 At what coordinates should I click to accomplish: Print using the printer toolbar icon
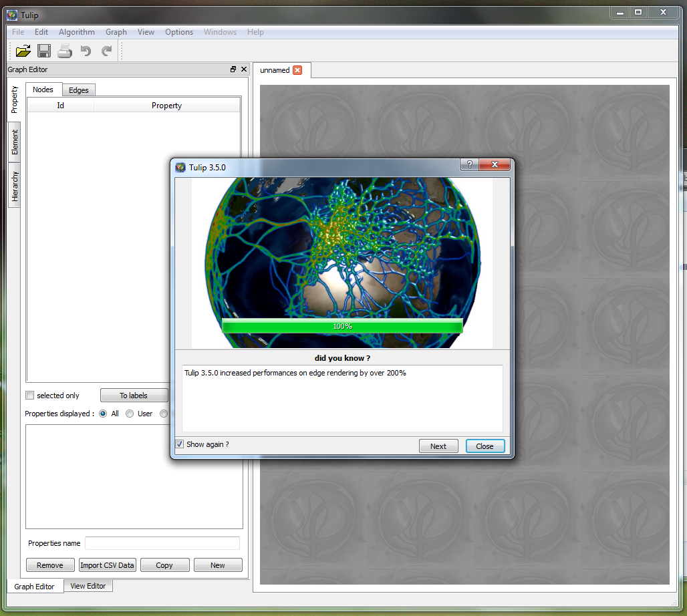65,51
